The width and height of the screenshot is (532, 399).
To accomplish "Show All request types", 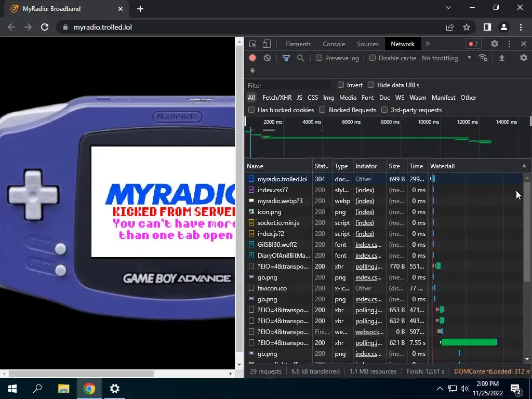I will point(251,97).
